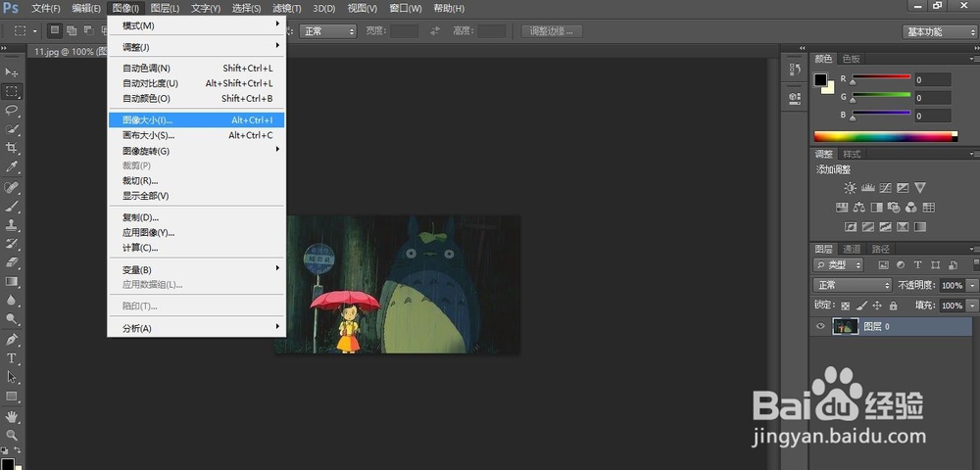Viewport: 980px width, 470px height.
Task: Select the Move tool
Action: (x=11, y=73)
